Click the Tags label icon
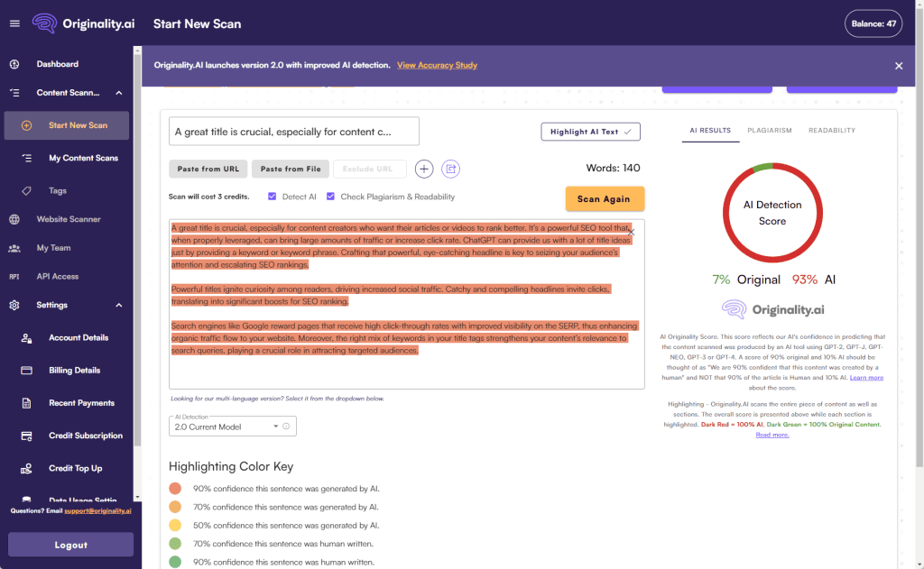 point(26,191)
